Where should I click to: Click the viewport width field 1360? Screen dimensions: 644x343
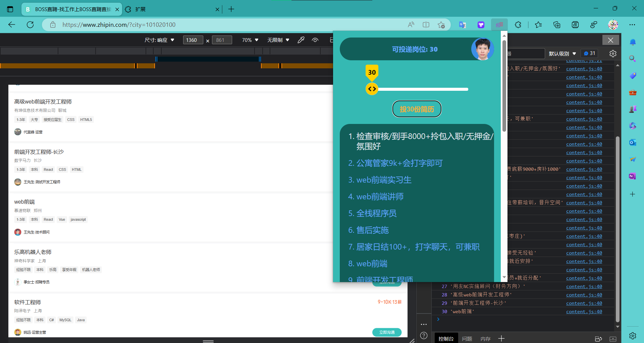[x=193, y=40]
